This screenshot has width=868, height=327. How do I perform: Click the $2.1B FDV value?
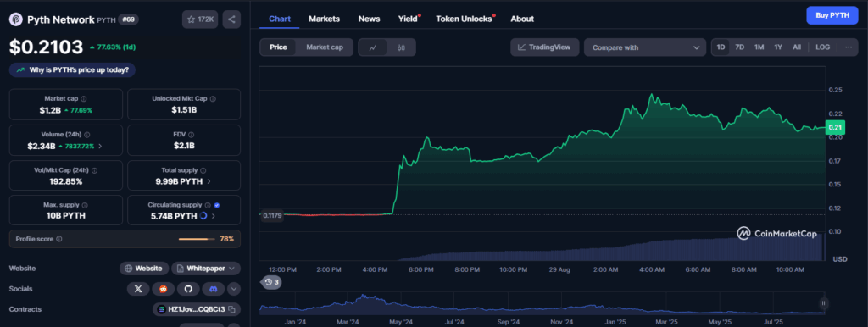pos(184,146)
